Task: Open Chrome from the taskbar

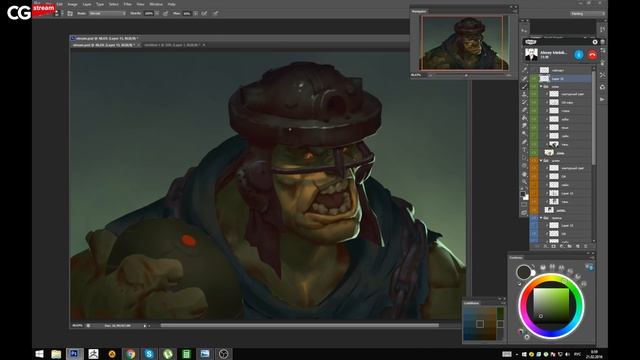Action: coord(131,354)
